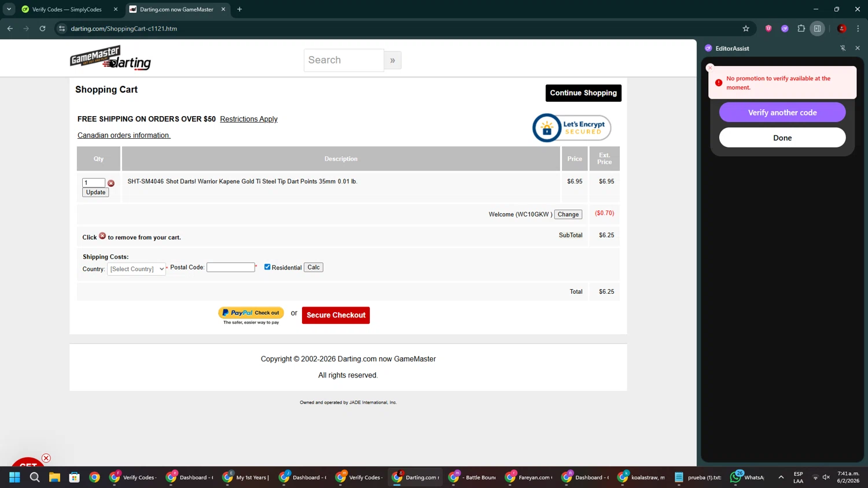Reload the page
The image size is (868, 488).
[x=42, y=28]
